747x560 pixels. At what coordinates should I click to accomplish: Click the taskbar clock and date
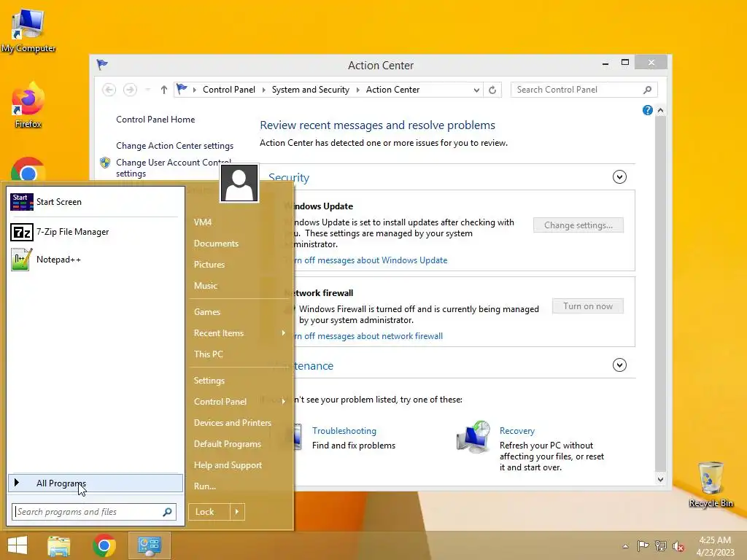tap(715, 546)
